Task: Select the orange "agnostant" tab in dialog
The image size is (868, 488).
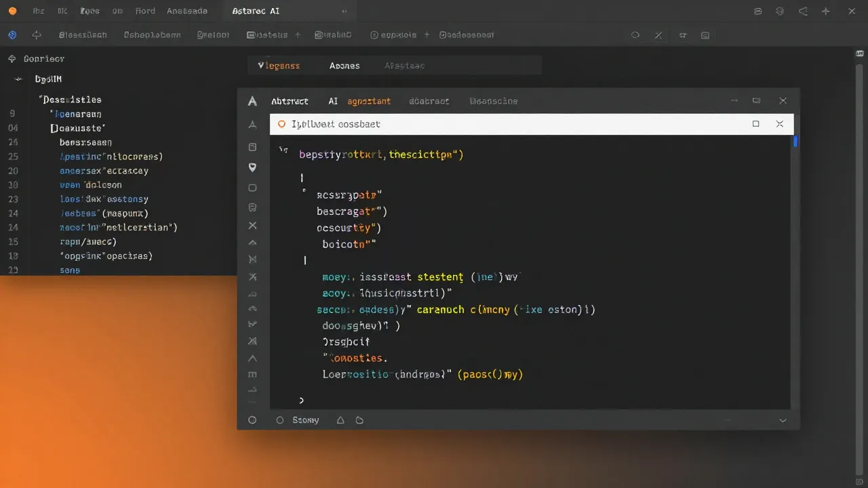Action: point(369,101)
